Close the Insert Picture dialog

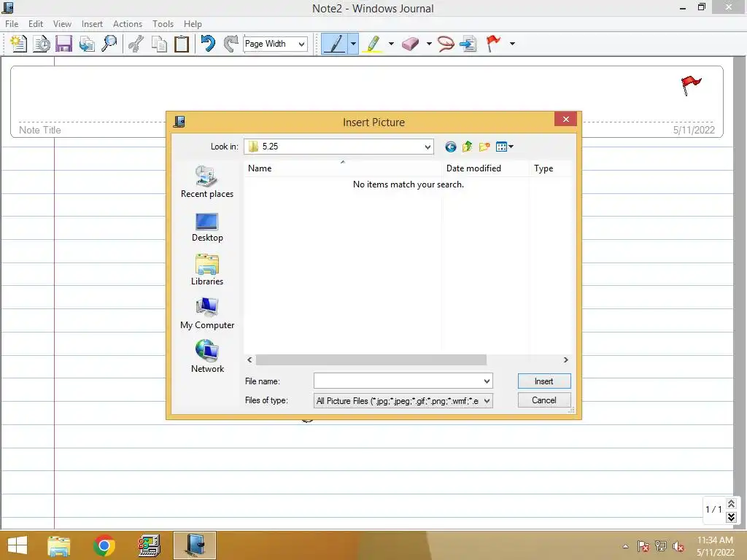coord(565,119)
